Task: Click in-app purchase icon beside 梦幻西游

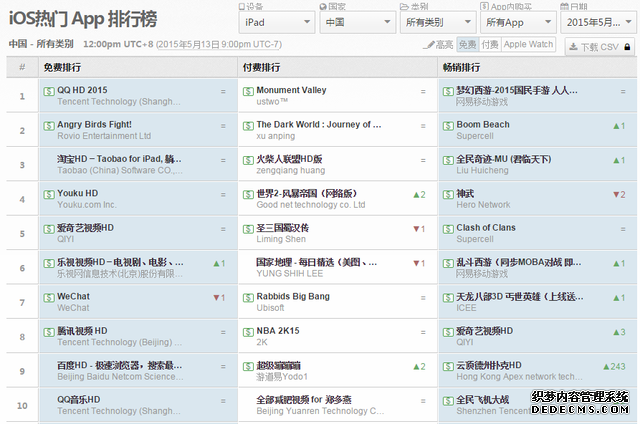Action: click(448, 91)
